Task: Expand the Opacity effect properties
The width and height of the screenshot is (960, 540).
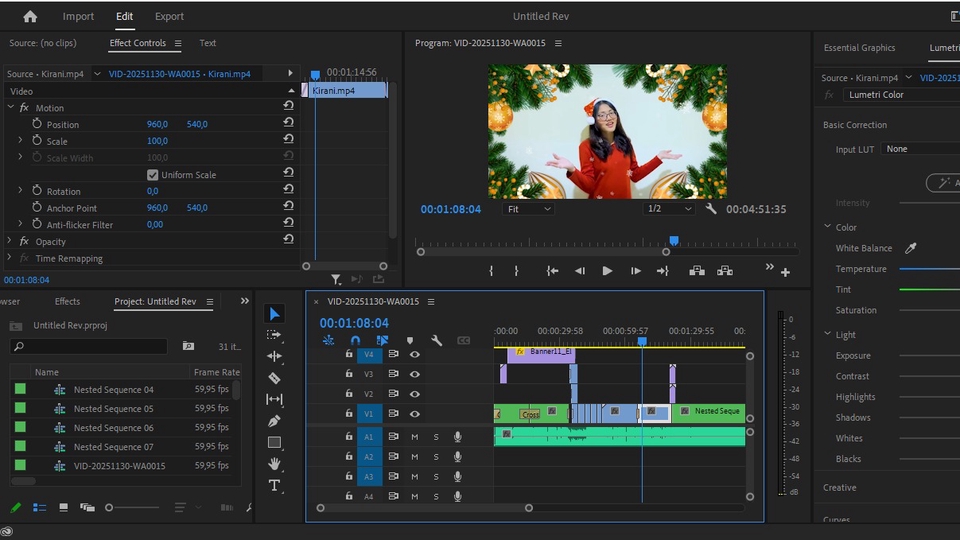Action: point(10,242)
